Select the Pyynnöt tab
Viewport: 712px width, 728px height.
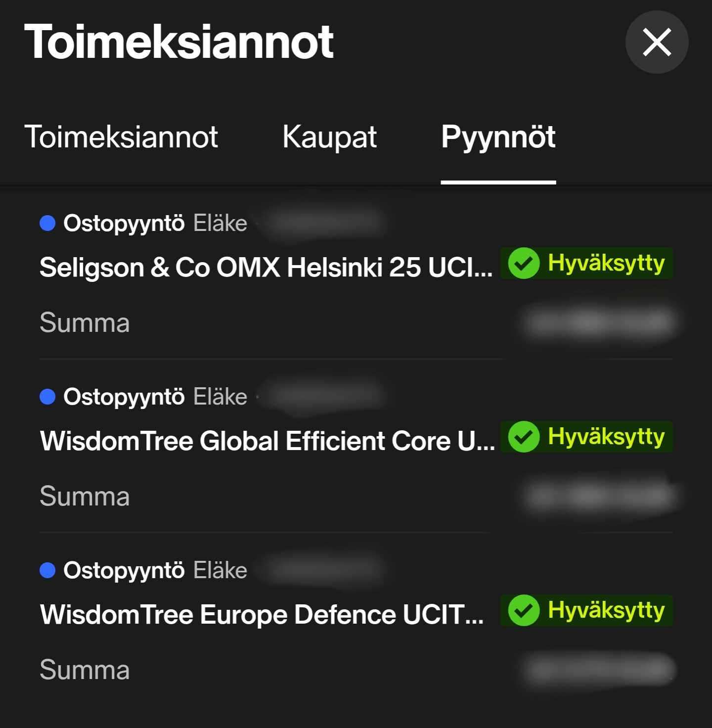coord(498,137)
